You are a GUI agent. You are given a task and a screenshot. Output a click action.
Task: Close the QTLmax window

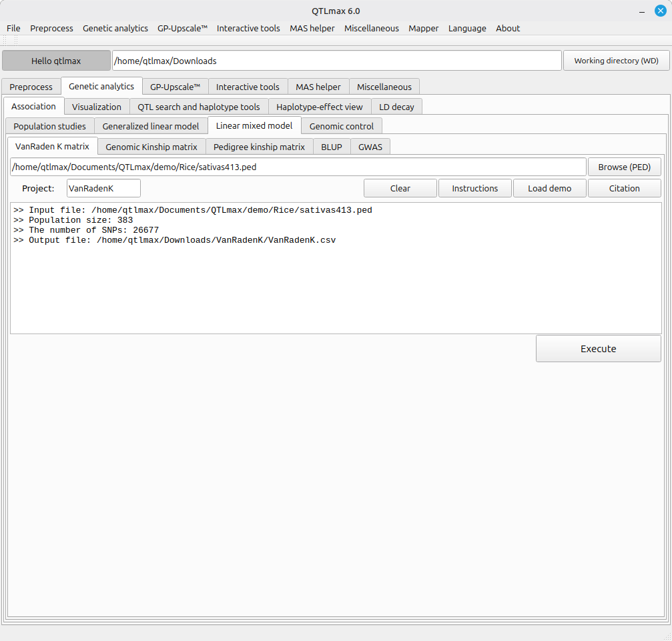[660, 11]
